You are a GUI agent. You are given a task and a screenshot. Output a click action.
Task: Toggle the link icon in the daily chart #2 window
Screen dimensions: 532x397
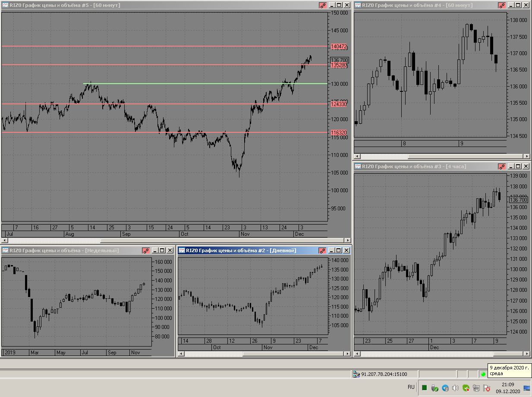click(322, 250)
